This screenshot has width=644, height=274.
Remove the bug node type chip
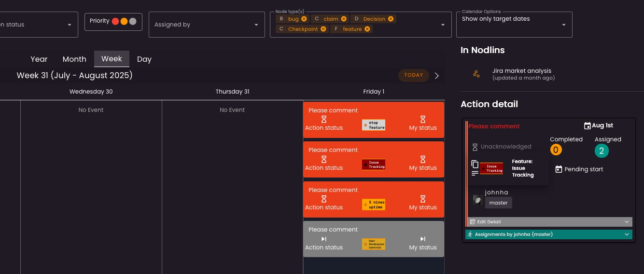(304, 19)
